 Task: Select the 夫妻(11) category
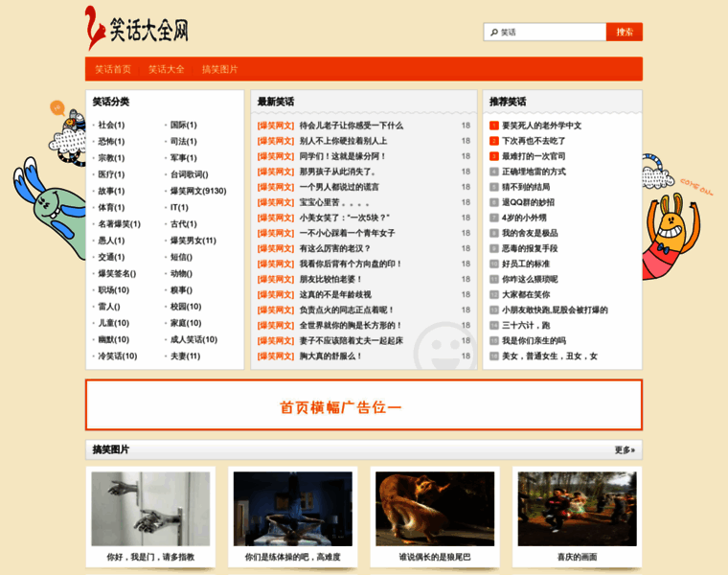pyautogui.click(x=185, y=356)
